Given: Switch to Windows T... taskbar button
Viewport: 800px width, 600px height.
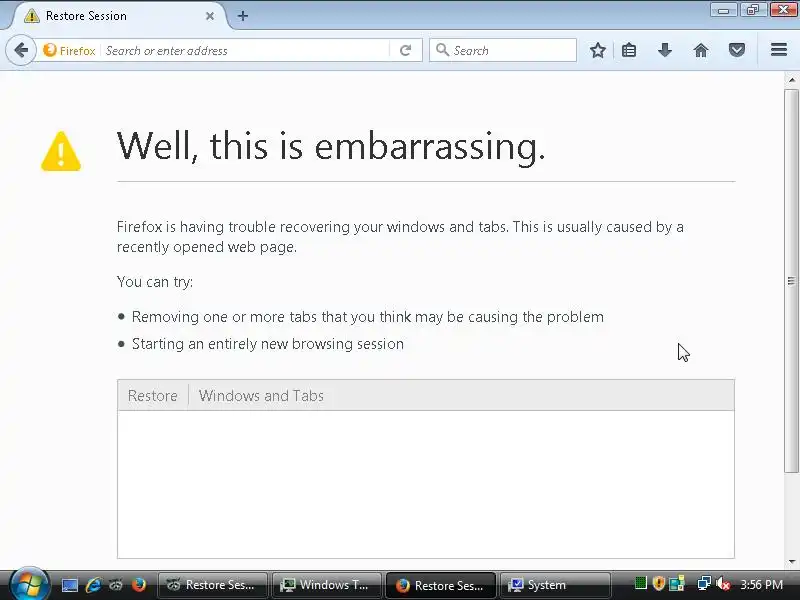Looking at the screenshot, I should (327, 585).
